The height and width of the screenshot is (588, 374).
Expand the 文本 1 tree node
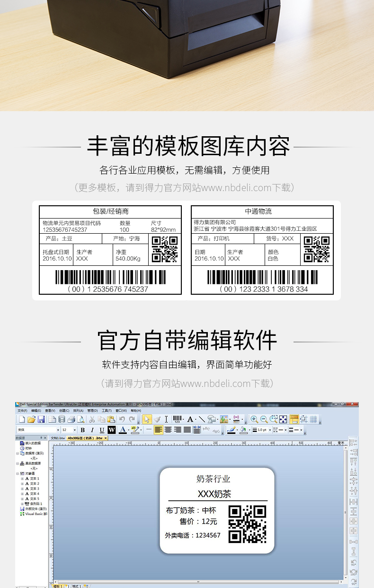coord(22,479)
